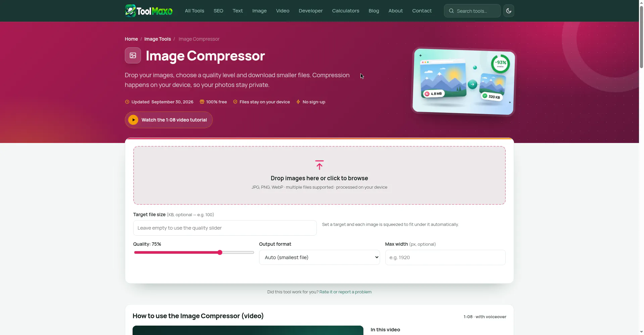Go to Text tools menu
Viewport: 644px width, 335px height.
tap(238, 11)
